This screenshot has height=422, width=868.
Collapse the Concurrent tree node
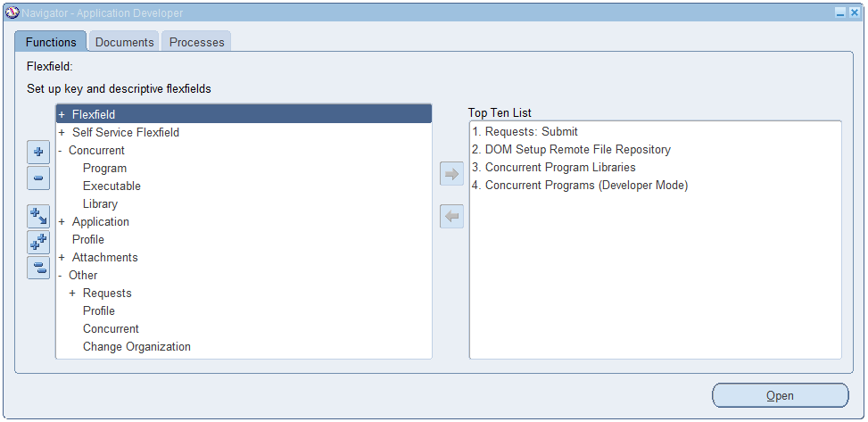click(x=60, y=150)
